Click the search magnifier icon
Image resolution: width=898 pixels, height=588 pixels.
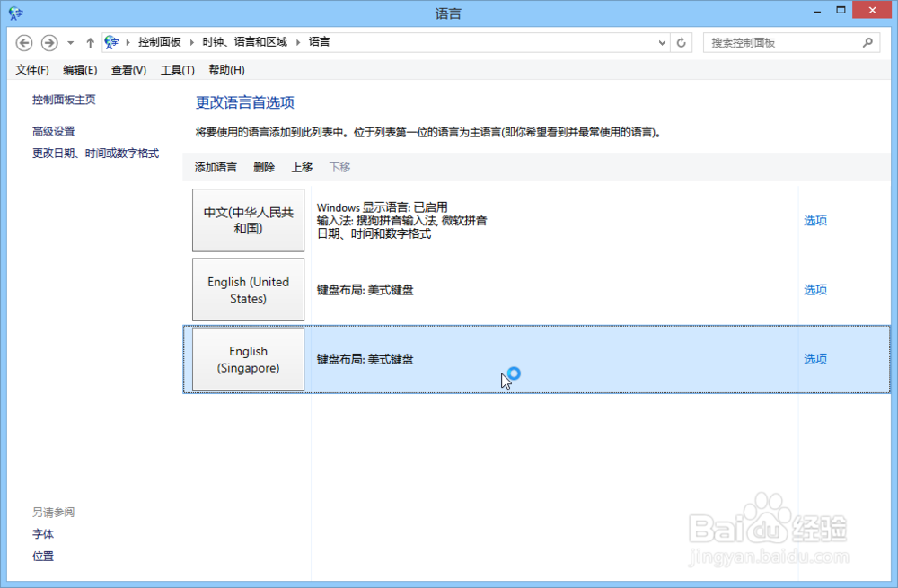867,42
